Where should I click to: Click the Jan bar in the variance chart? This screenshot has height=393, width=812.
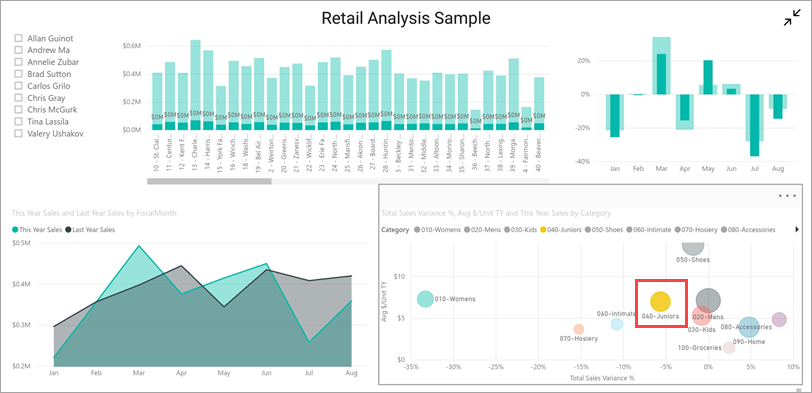click(x=615, y=115)
